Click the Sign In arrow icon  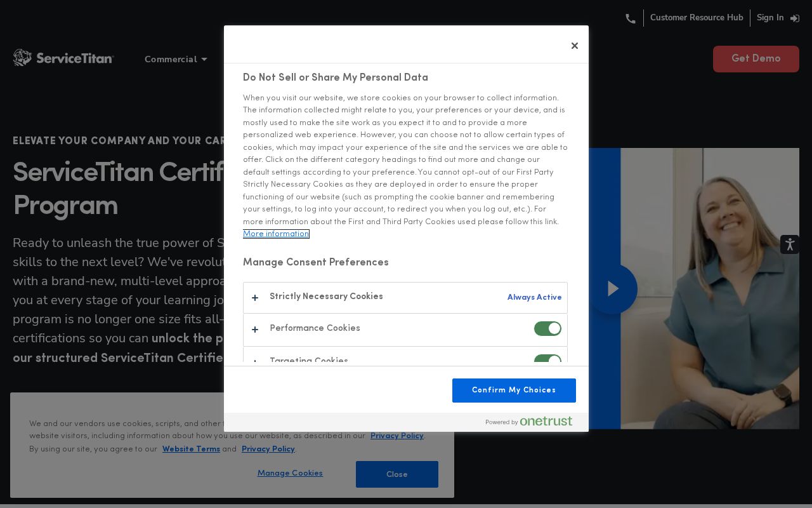coord(794,18)
